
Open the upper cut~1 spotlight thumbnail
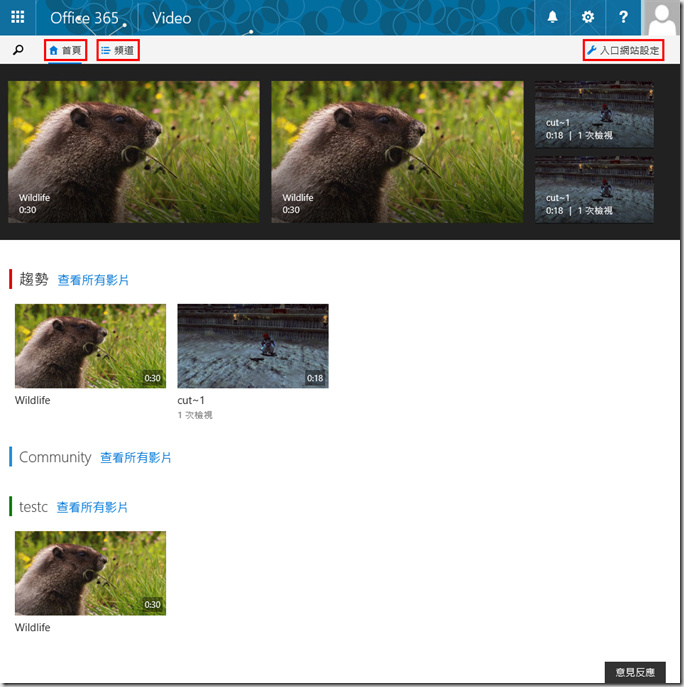click(594, 114)
